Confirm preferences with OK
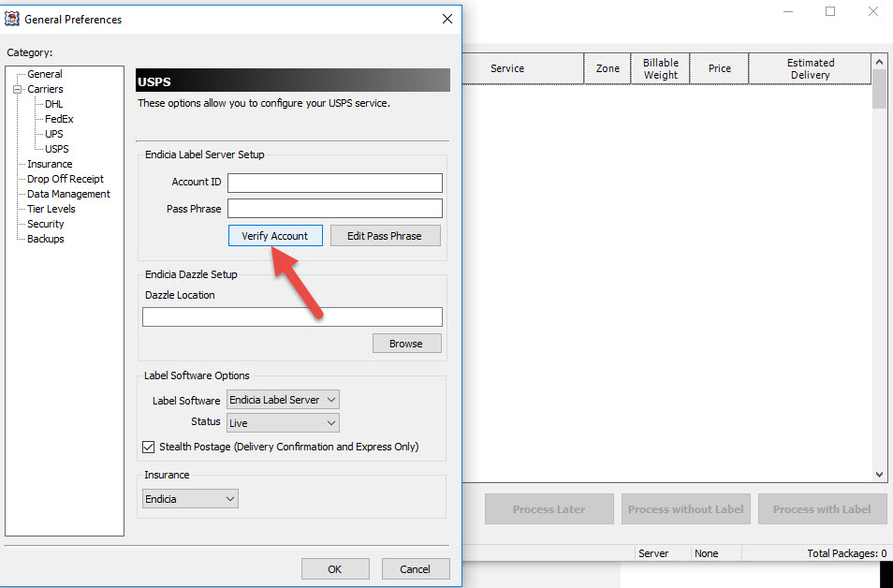Viewport: 893px width, 588px height. coord(335,568)
